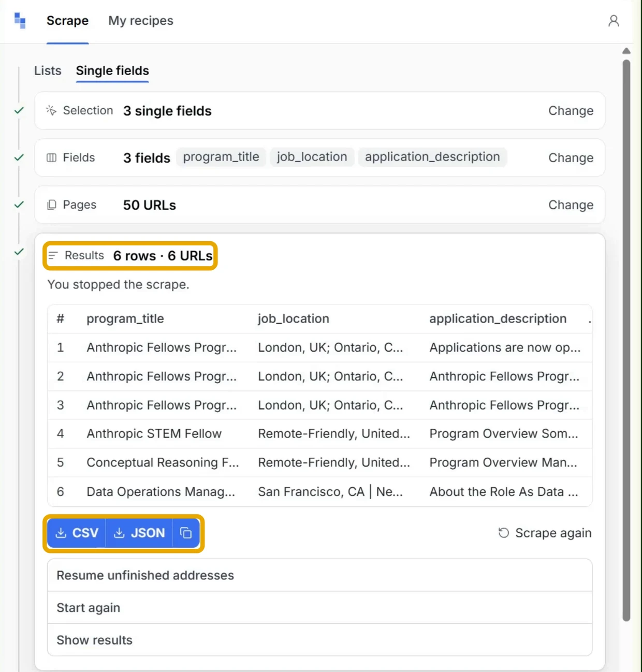
Task: Click San Francisco, CA location cell
Action: pyautogui.click(x=330, y=491)
